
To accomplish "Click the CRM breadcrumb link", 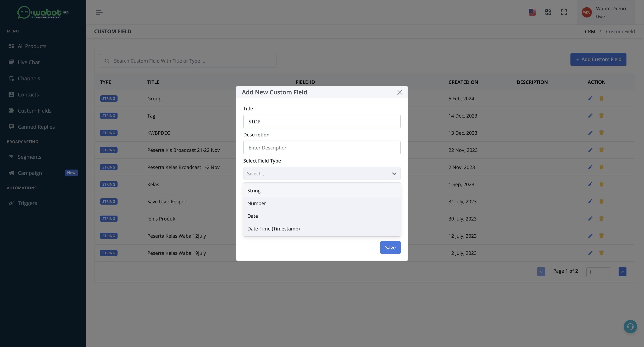I will (x=590, y=31).
